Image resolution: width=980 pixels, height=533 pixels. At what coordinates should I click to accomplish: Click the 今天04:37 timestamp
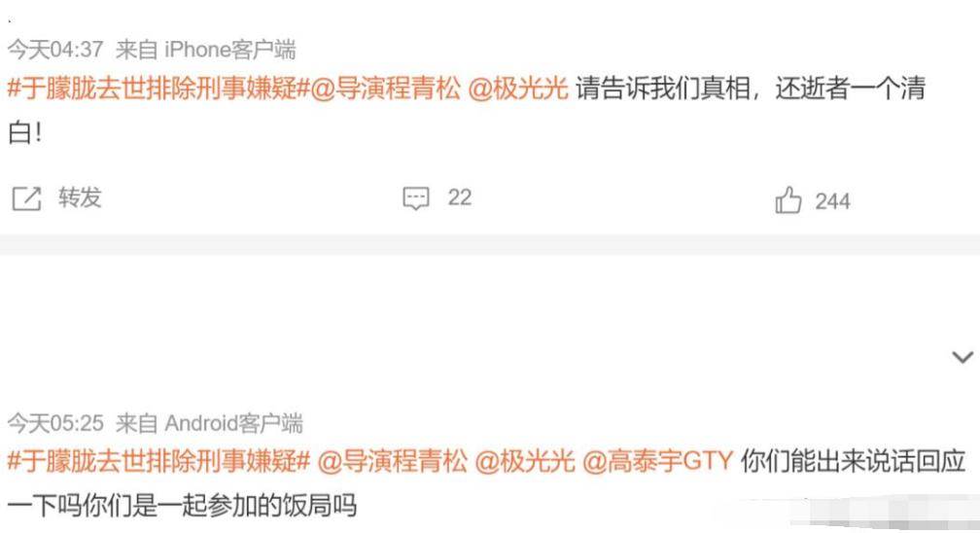coord(55,50)
